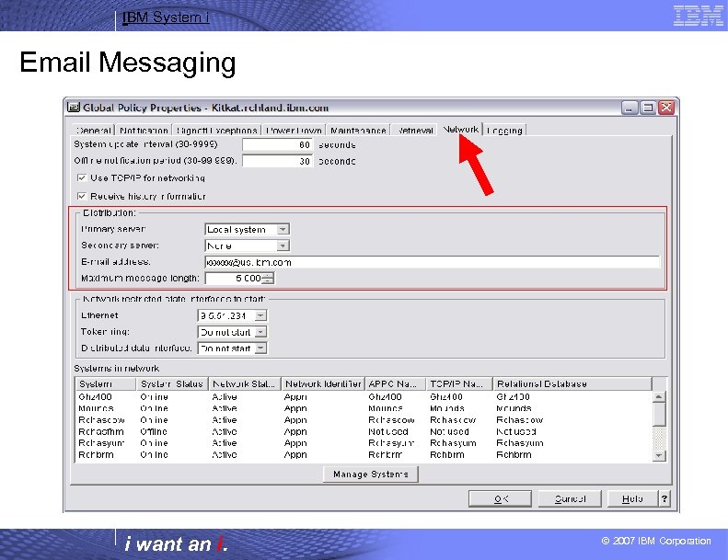Toggle Receive history information checkbox
The image size is (728, 560).
coord(82,196)
